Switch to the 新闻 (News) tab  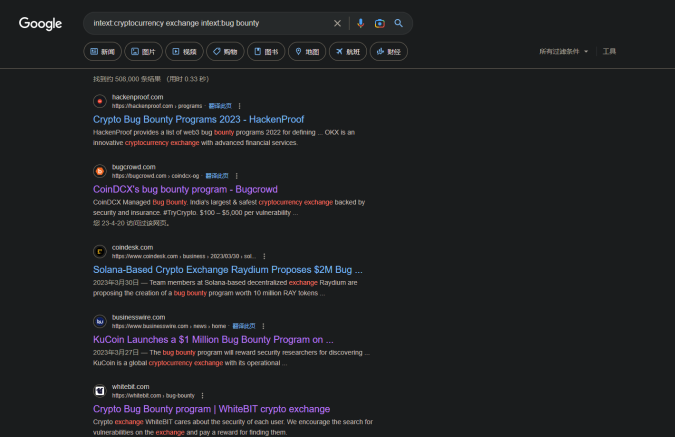[x=102, y=52]
